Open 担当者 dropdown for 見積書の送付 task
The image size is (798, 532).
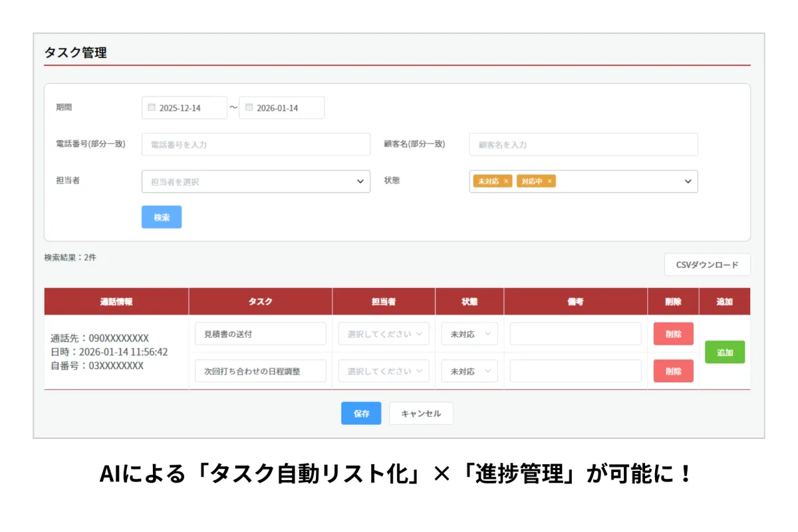[x=384, y=334]
